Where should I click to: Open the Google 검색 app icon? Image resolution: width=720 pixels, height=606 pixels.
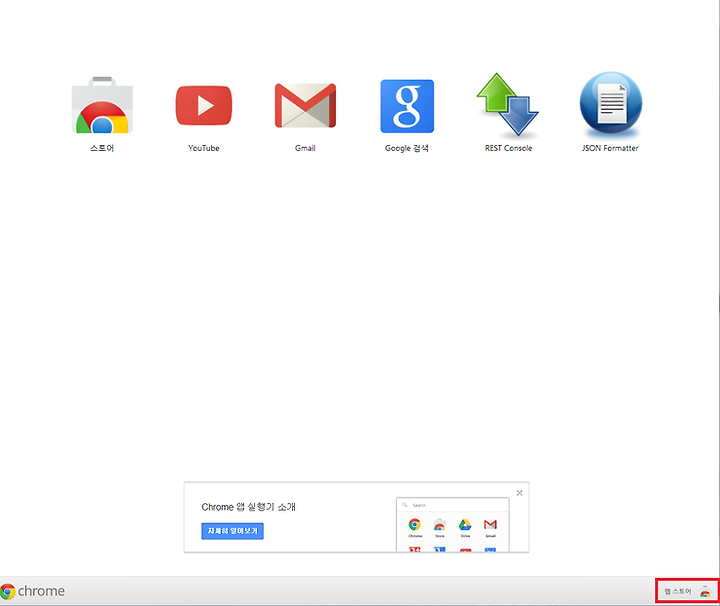pos(407,106)
